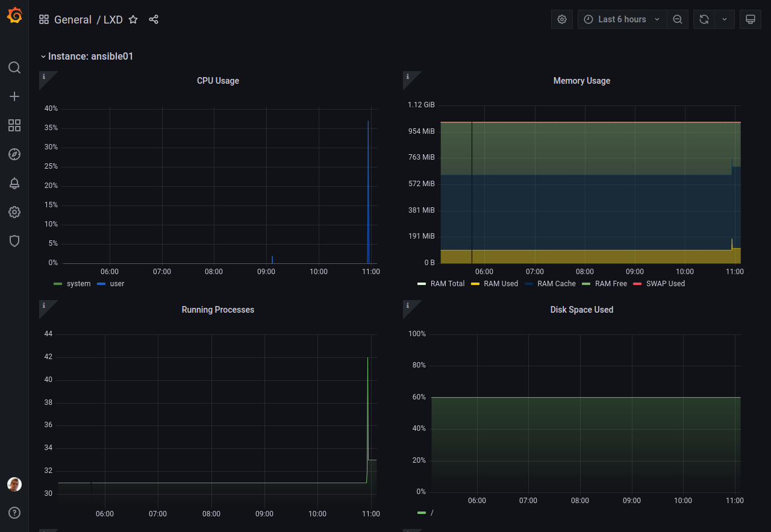Toggle the RAM Cache series in legend
Image resolution: width=771 pixels, height=532 pixels.
[557, 284]
